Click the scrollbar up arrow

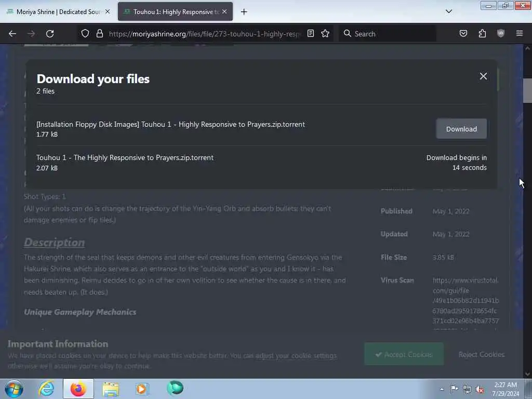(527, 48)
